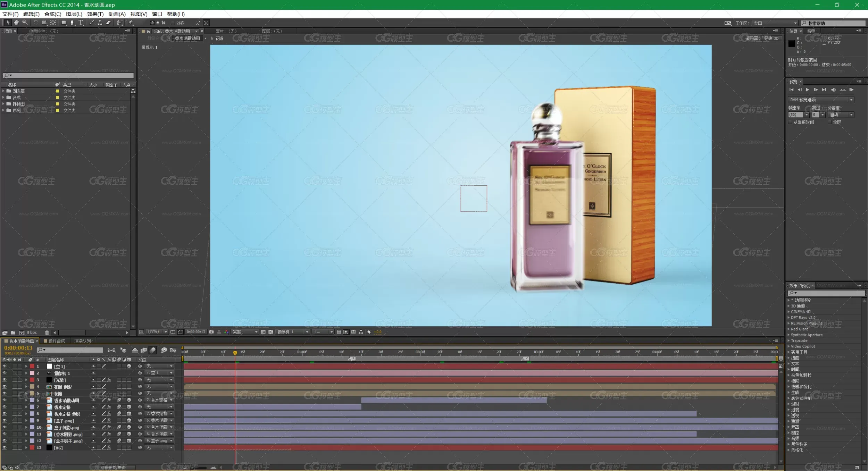Open the 摄像机 1 3D view dropdown

[x=292, y=332]
